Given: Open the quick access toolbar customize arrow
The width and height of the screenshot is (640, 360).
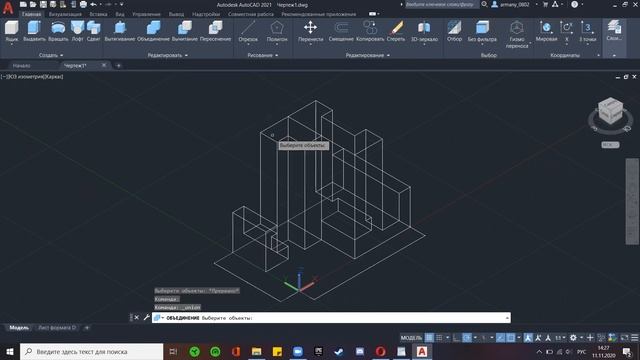Looking at the screenshot, I should 122,4.
